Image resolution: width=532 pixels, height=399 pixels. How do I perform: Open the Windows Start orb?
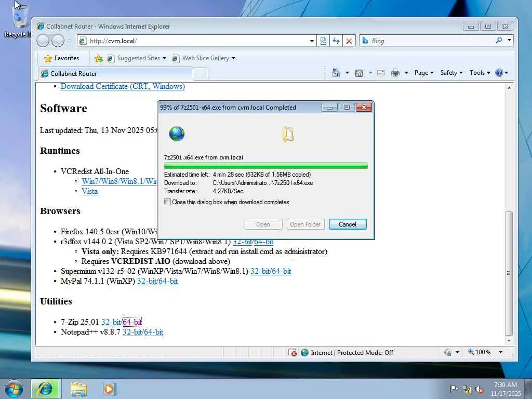tap(14, 389)
